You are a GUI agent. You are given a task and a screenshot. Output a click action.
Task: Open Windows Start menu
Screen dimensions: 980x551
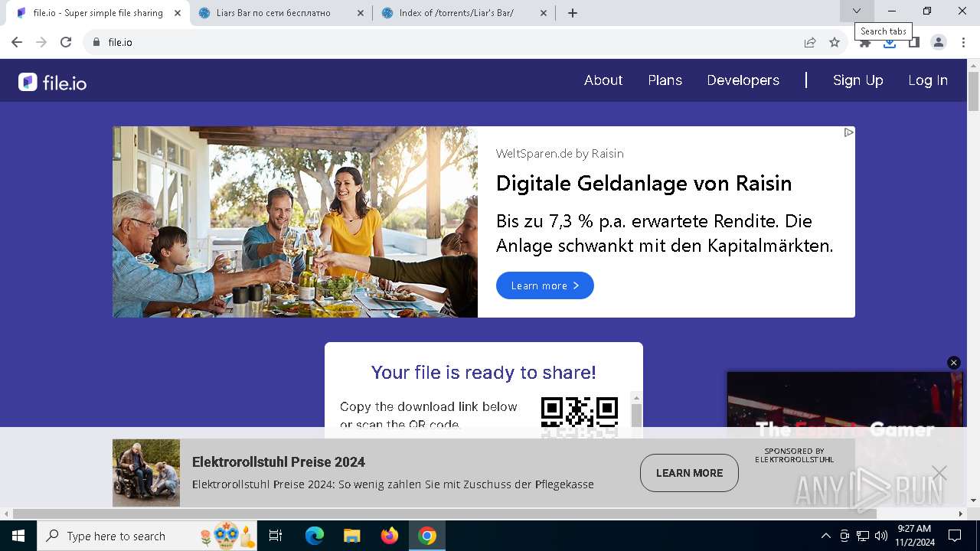(18, 536)
